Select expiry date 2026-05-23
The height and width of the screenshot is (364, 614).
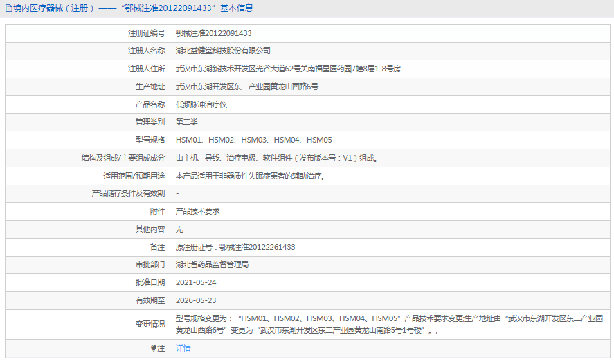(196, 300)
